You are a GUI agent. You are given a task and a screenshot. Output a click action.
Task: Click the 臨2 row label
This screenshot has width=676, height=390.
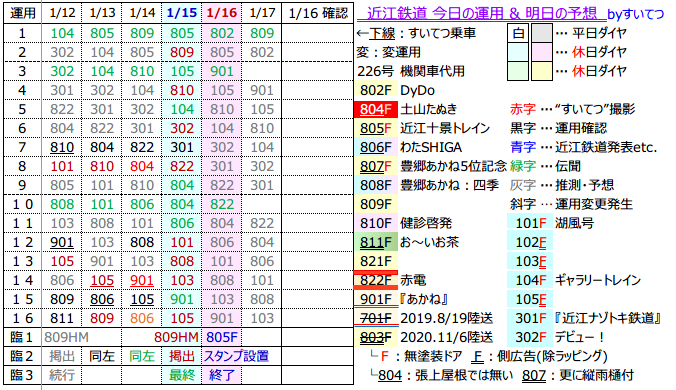[x=22, y=356]
